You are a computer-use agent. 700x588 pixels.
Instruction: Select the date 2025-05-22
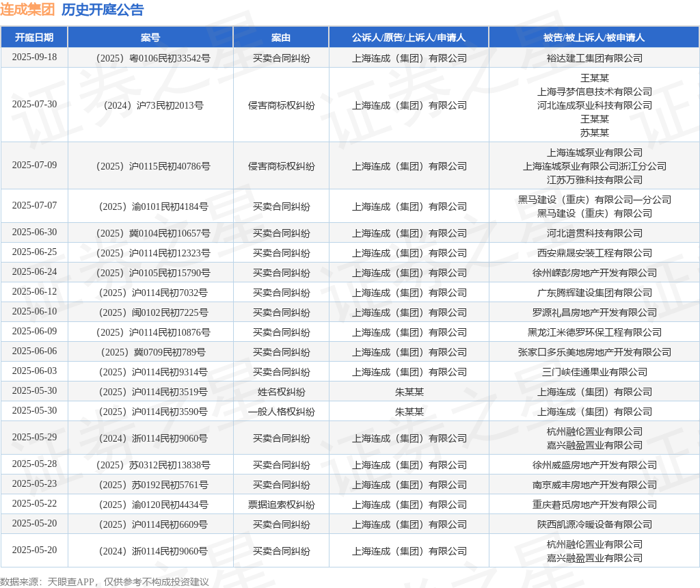point(34,504)
